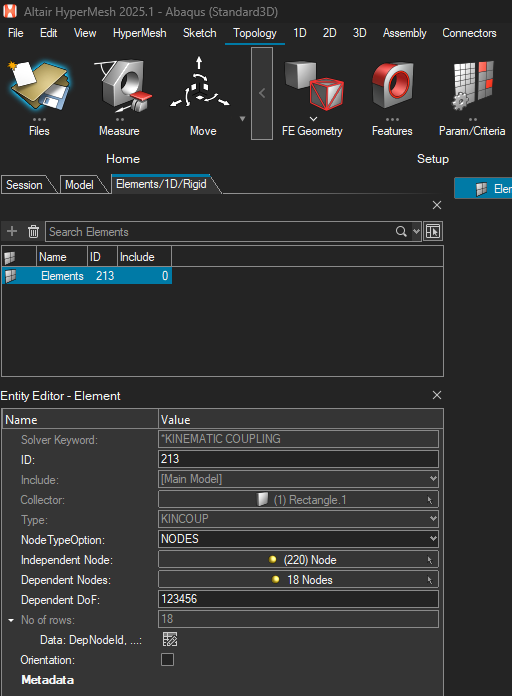Click the Name column header

pyautogui.click(x=62, y=257)
